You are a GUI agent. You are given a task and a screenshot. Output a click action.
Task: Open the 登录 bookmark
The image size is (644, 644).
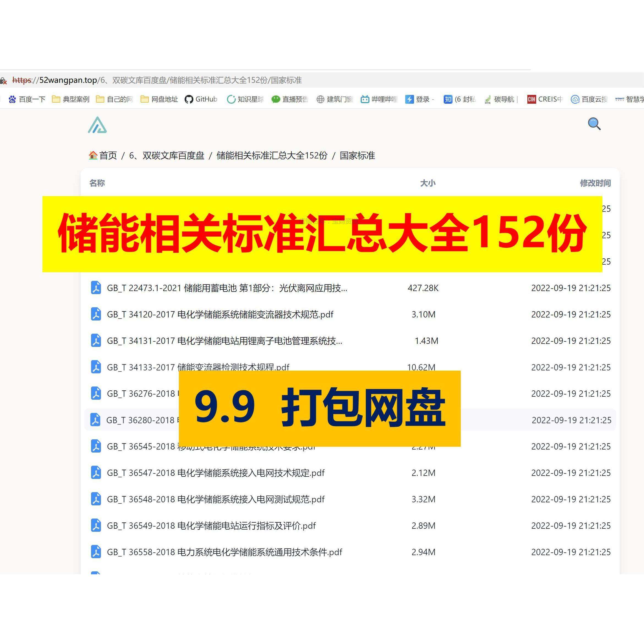(x=420, y=99)
